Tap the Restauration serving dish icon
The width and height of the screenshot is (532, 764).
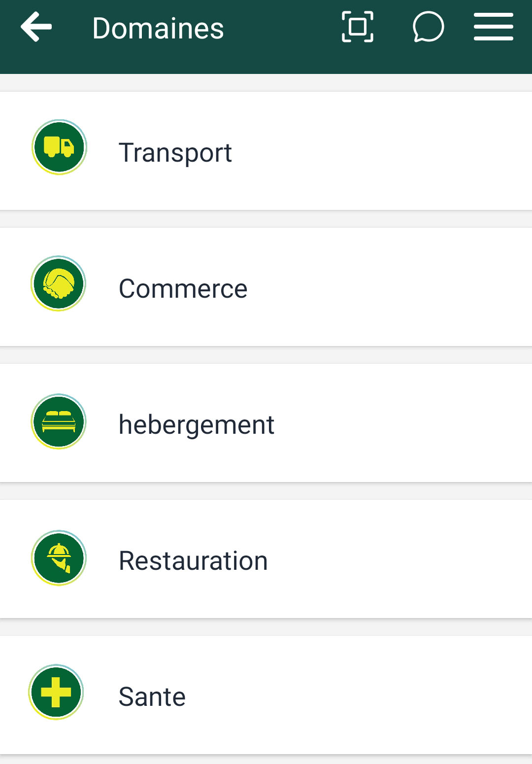point(59,558)
